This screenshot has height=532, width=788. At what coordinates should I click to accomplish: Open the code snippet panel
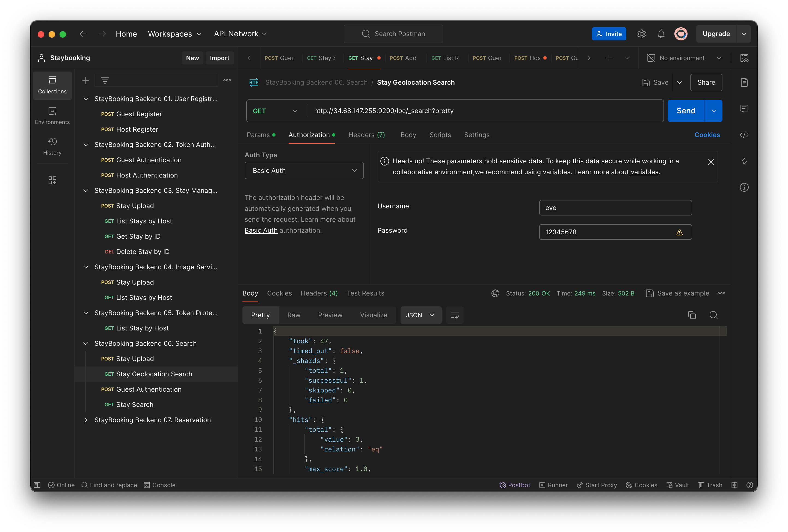click(x=745, y=135)
